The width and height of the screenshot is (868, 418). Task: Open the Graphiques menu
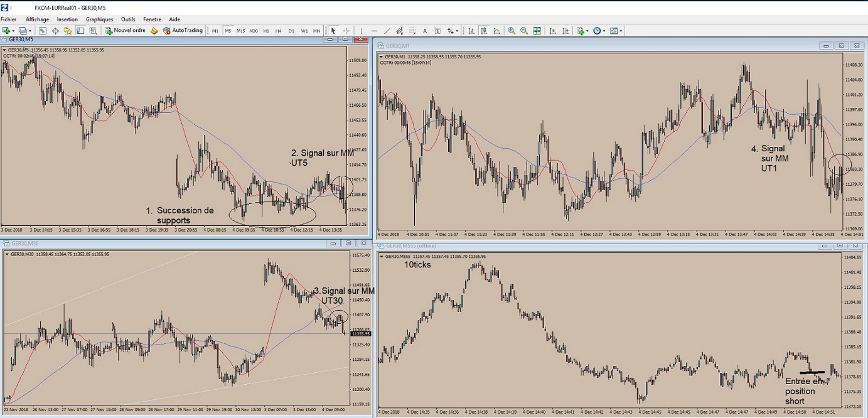pos(99,19)
